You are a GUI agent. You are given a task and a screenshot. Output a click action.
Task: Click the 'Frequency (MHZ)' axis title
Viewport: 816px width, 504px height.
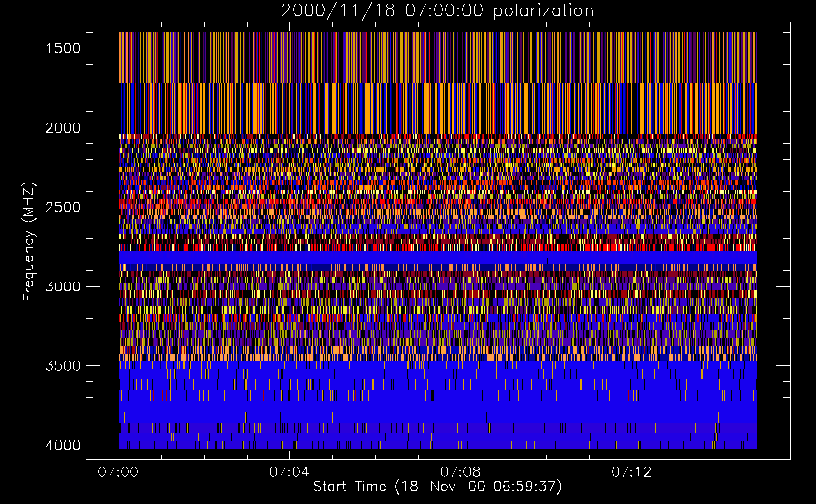pos(29,242)
